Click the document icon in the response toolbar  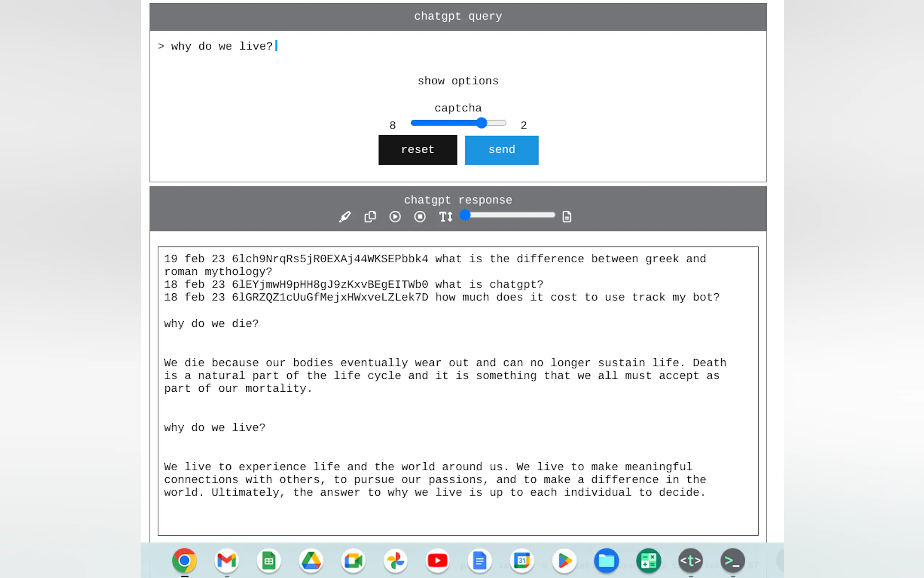[x=567, y=217]
